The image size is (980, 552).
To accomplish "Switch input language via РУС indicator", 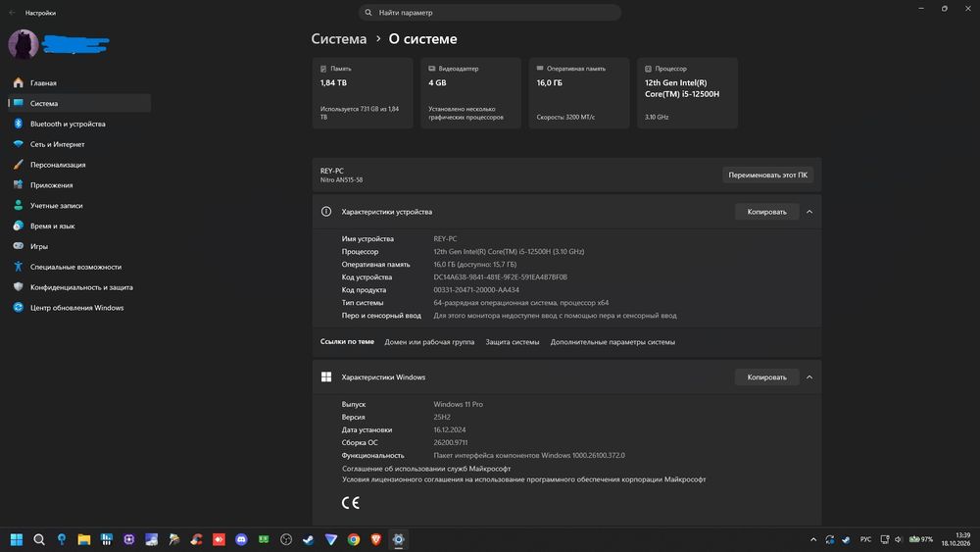I will click(x=865, y=539).
